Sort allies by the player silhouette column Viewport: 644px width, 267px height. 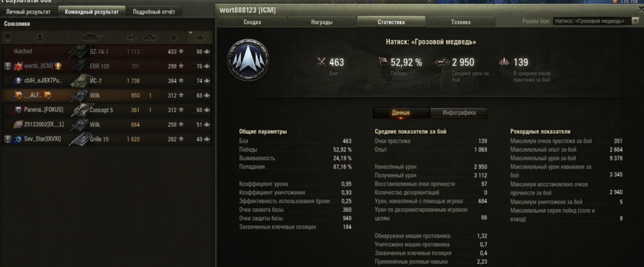coord(40,38)
